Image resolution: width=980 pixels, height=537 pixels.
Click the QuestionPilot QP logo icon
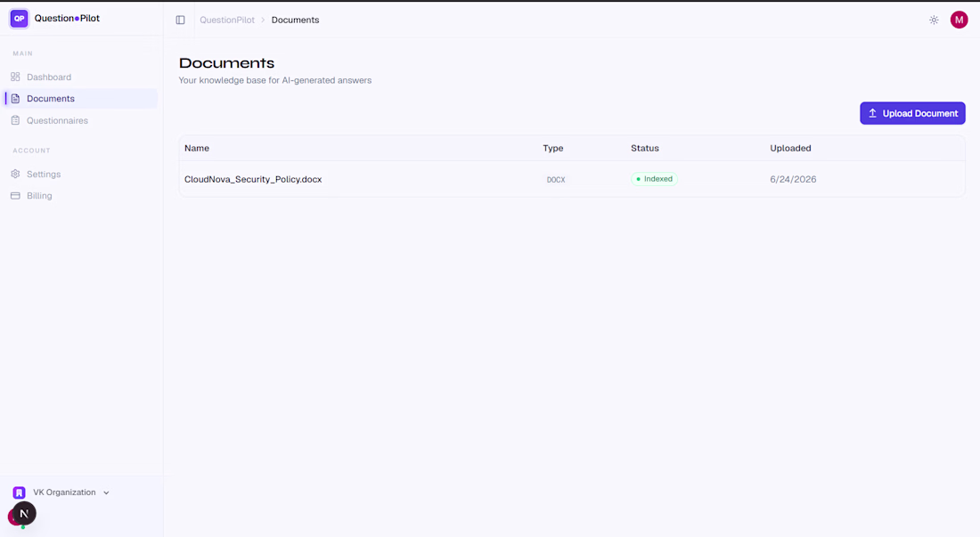coord(20,19)
